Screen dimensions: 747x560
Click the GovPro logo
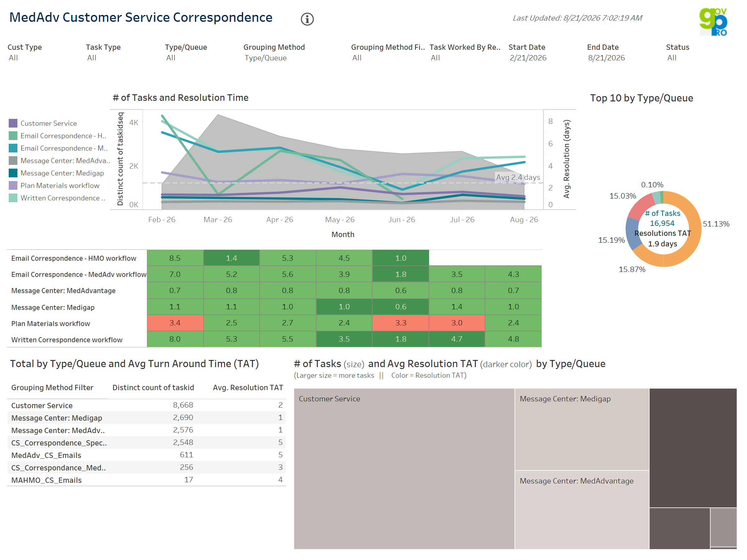point(713,21)
